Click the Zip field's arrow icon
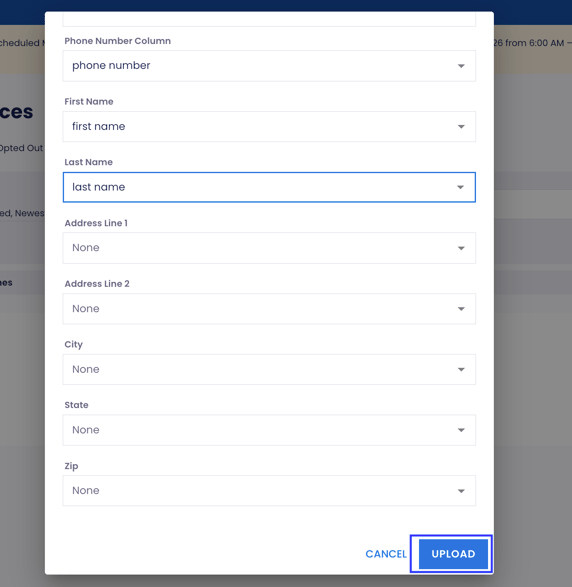Image resolution: width=572 pixels, height=587 pixels. tap(461, 491)
